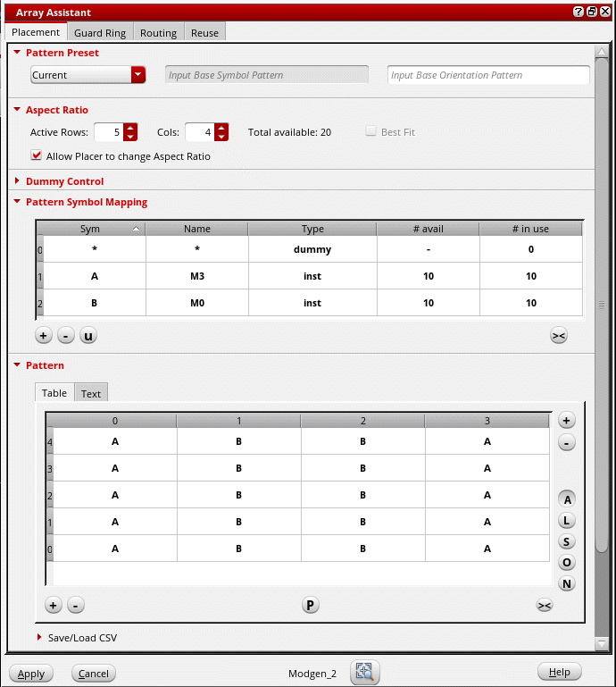616x687 pixels.
Task: Click the 'O' round button beside the pattern table
Action: click(567, 563)
